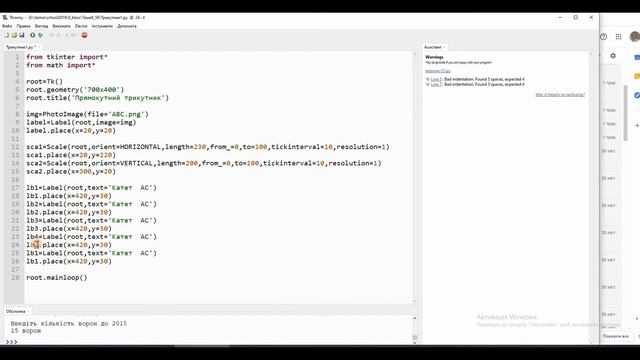Open the Вигляд menu
The image size is (640, 360).
[x=41, y=26]
